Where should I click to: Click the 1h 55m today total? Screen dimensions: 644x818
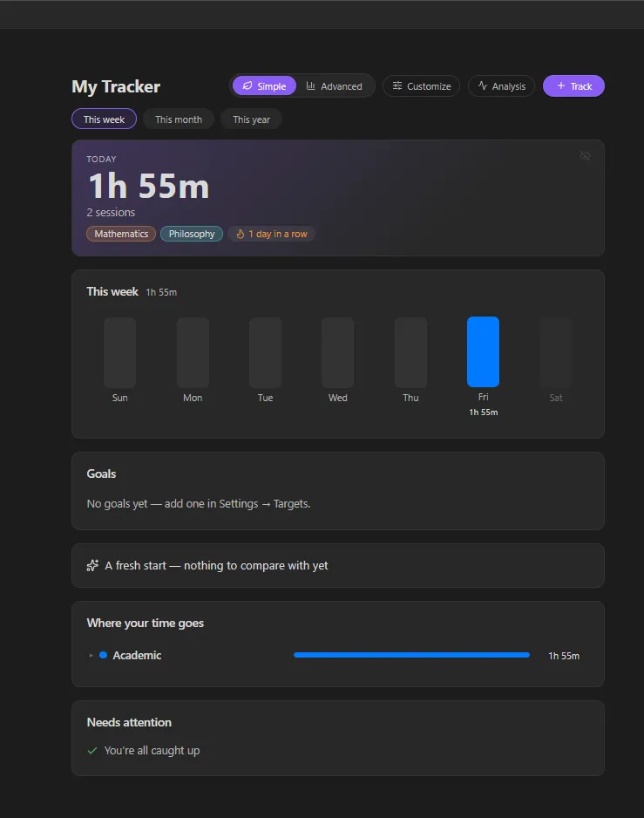149,187
